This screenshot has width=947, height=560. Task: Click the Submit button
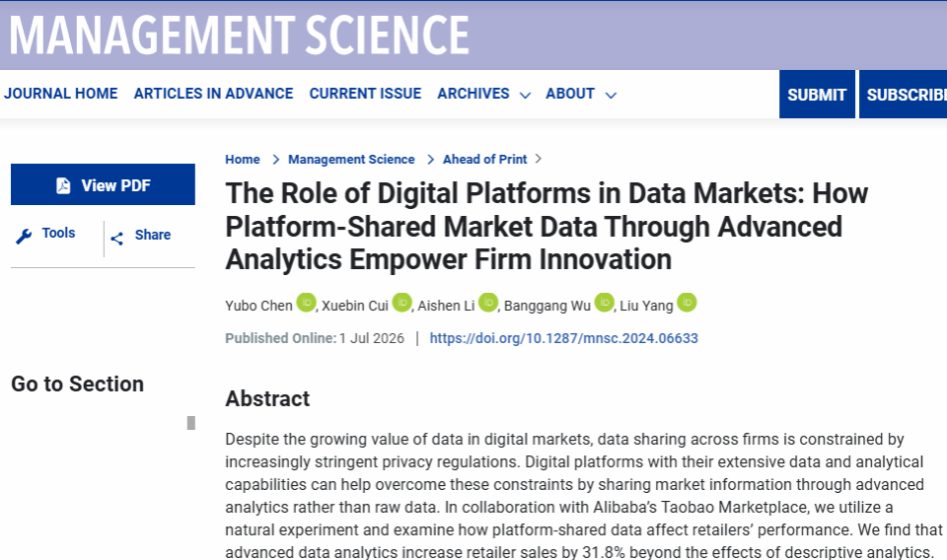[817, 94]
